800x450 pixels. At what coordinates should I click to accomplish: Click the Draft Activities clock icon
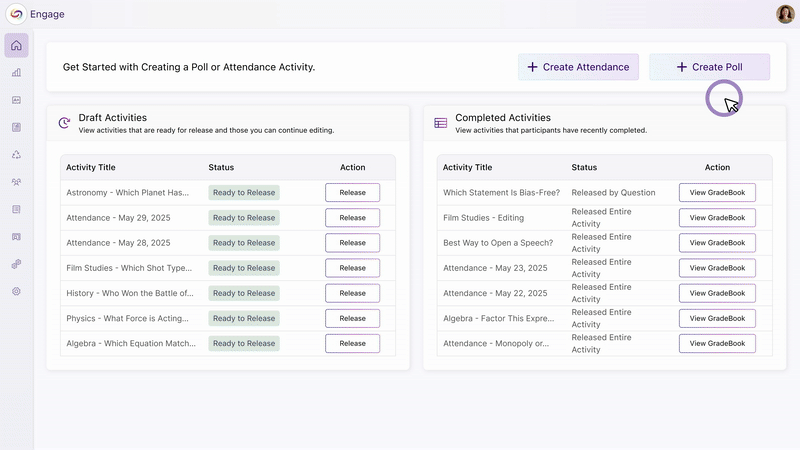pyautogui.click(x=64, y=123)
